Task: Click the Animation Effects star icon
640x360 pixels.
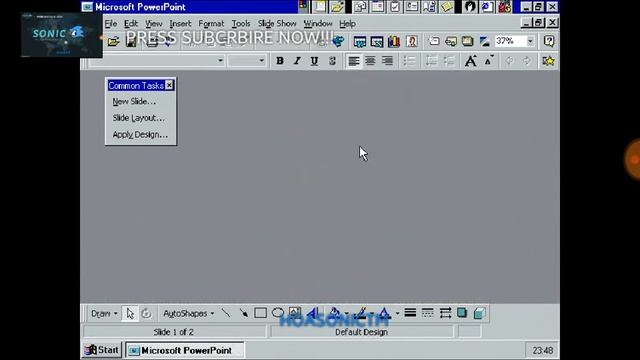Action: pyautogui.click(x=549, y=61)
